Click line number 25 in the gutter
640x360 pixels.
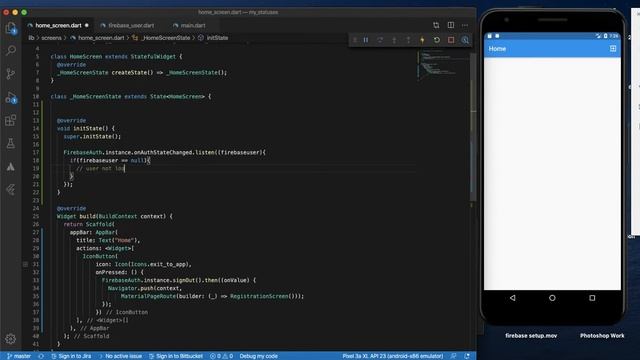point(36,216)
